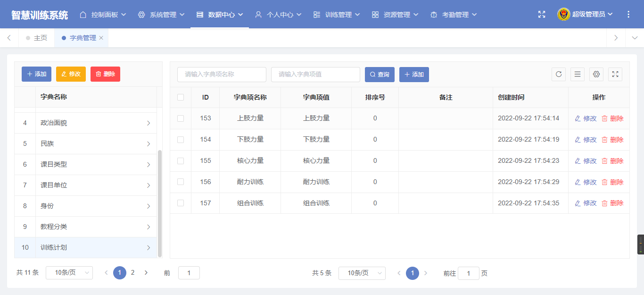The height and width of the screenshot is (295, 644).
Task: Open the three-dot more options menu
Action: 628,15
